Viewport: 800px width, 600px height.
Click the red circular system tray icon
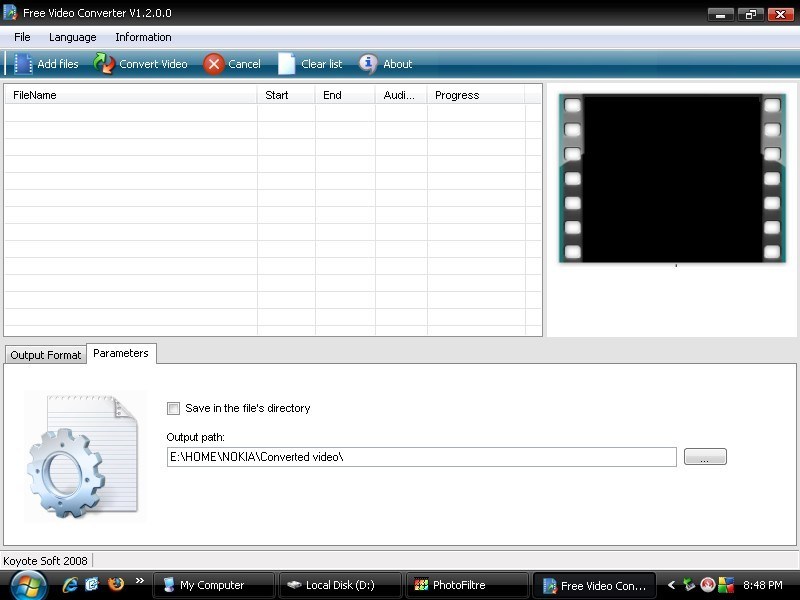coord(707,585)
